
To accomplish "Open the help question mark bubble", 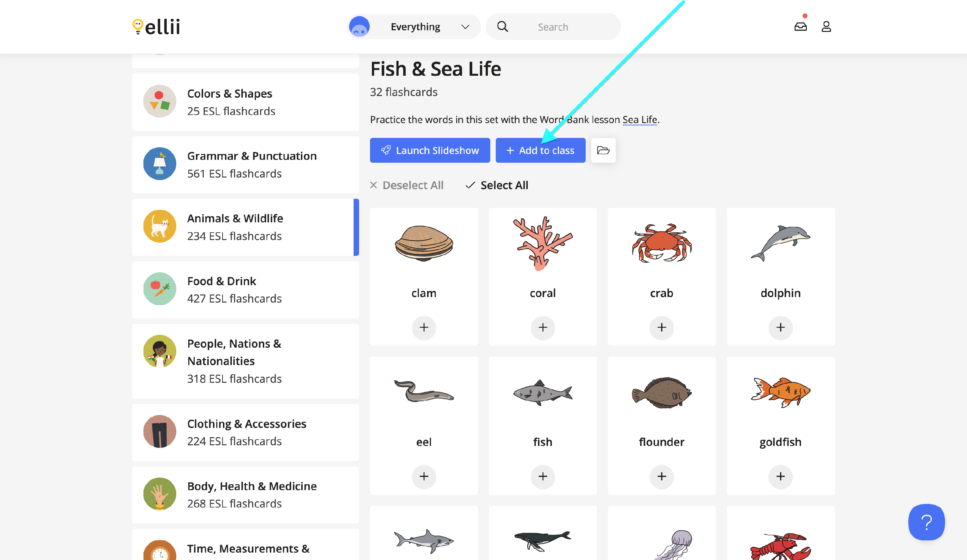I will pyautogui.click(x=926, y=522).
